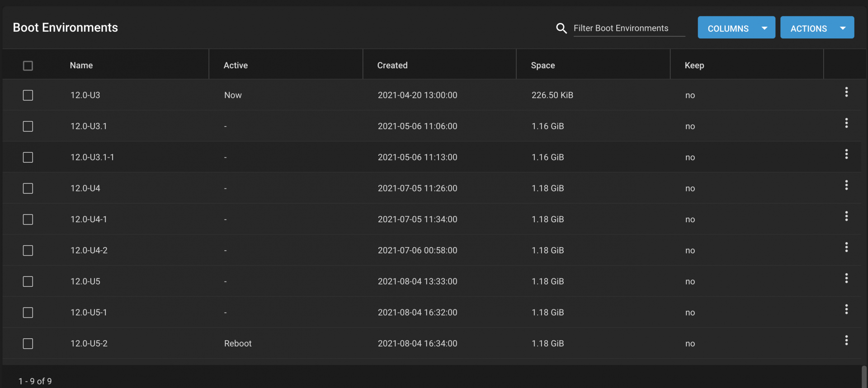Click the '1 - 9 of 9' pagination text
The image size is (868, 388).
[x=35, y=382]
